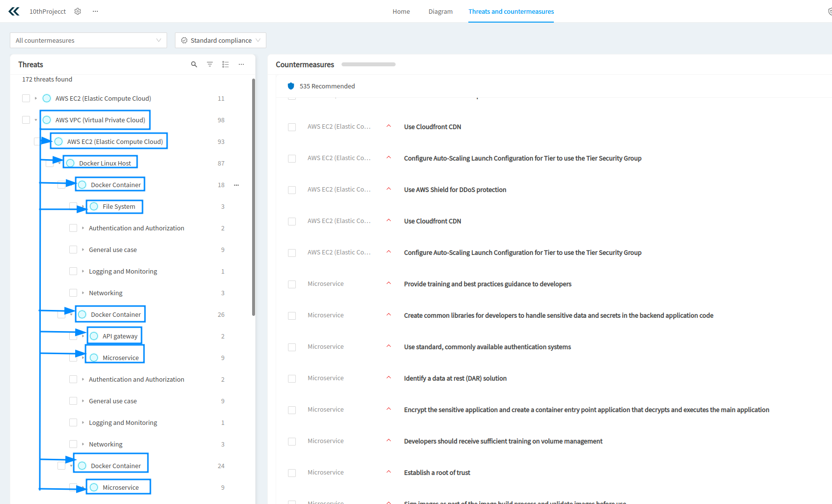Open threats filter icon
The height and width of the screenshot is (504, 832).
210,64
